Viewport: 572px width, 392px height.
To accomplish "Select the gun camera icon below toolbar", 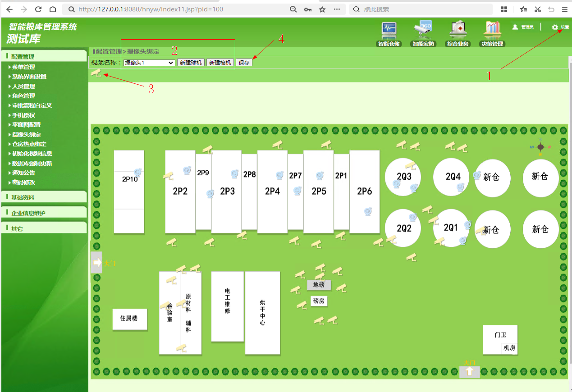I will (x=96, y=73).
